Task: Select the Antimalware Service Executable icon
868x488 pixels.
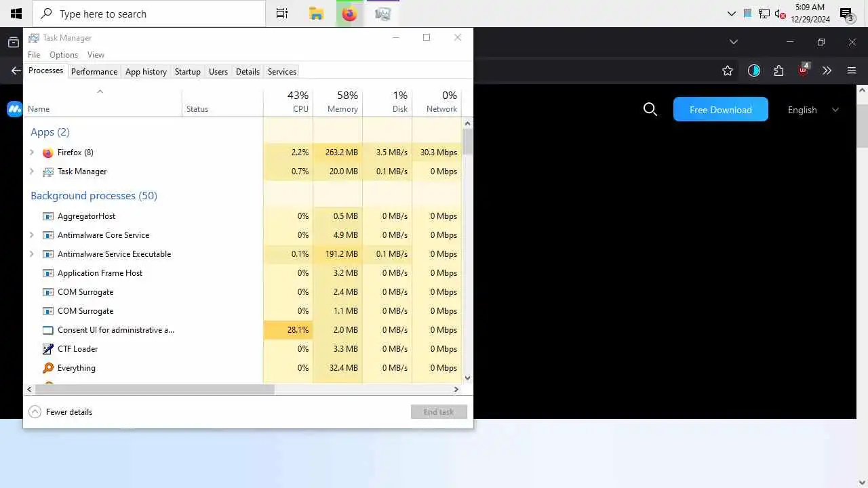Action: [x=47, y=254]
